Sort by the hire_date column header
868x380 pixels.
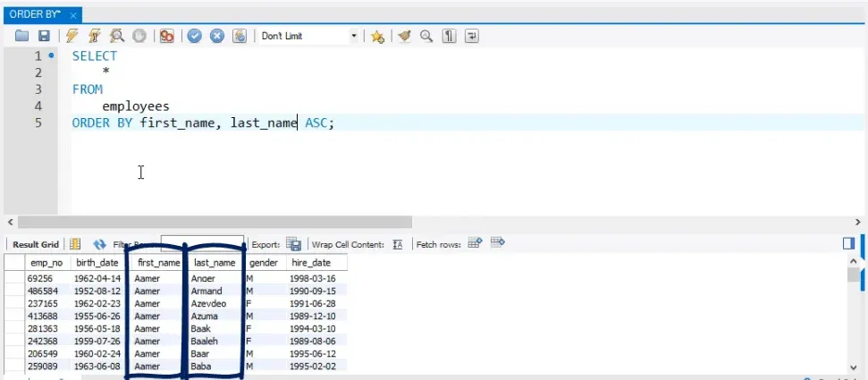pyautogui.click(x=310, y=263)
